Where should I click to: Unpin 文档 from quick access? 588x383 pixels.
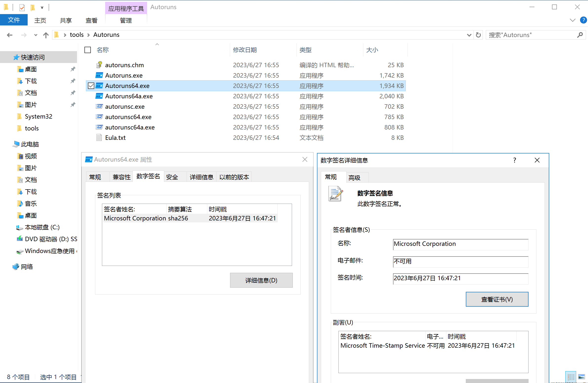pos(73,93)
